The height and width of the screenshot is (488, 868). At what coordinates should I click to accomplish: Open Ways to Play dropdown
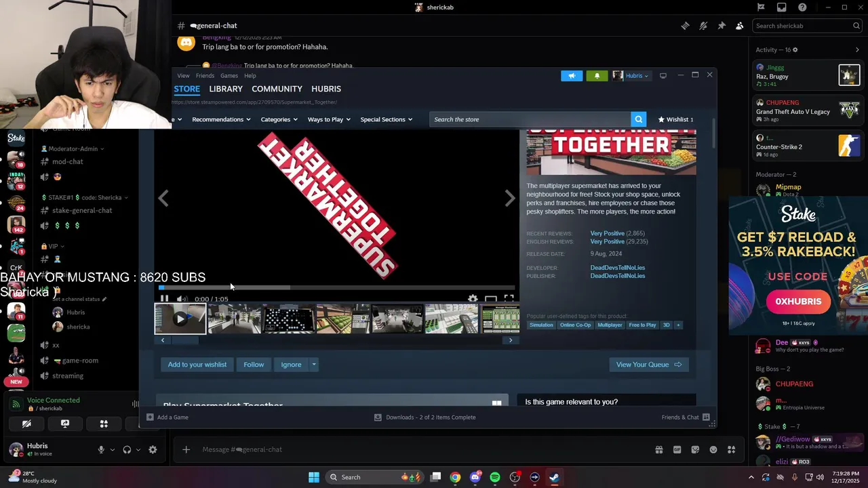pos(329,119)
